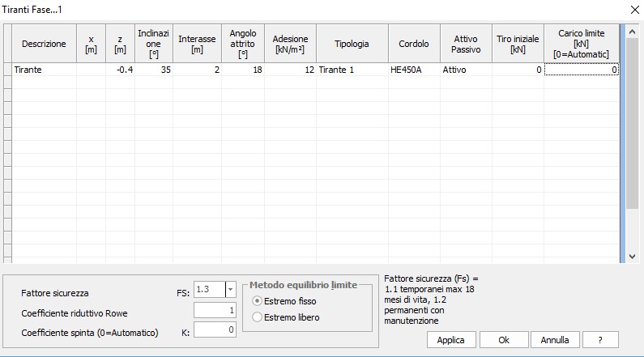644x357 pixels.
Task: Click the Descrizione column header
Action: 44,44
